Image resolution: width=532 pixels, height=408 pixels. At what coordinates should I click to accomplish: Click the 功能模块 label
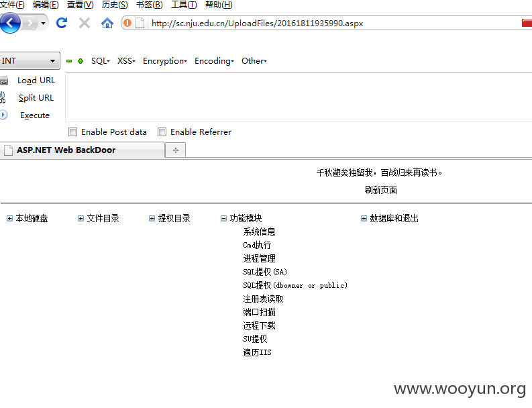[246, 219]
